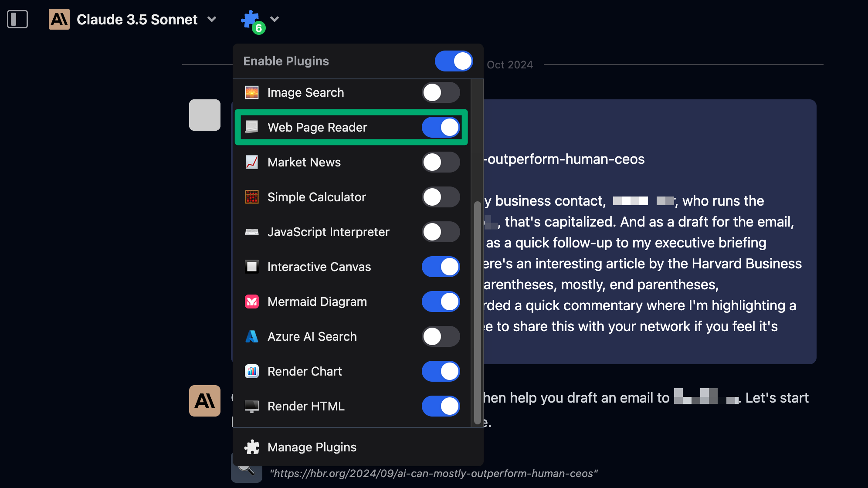Screen dimensions: 868x488
Task: Disable the Web Page Reader switch
Action: (441, 127)
